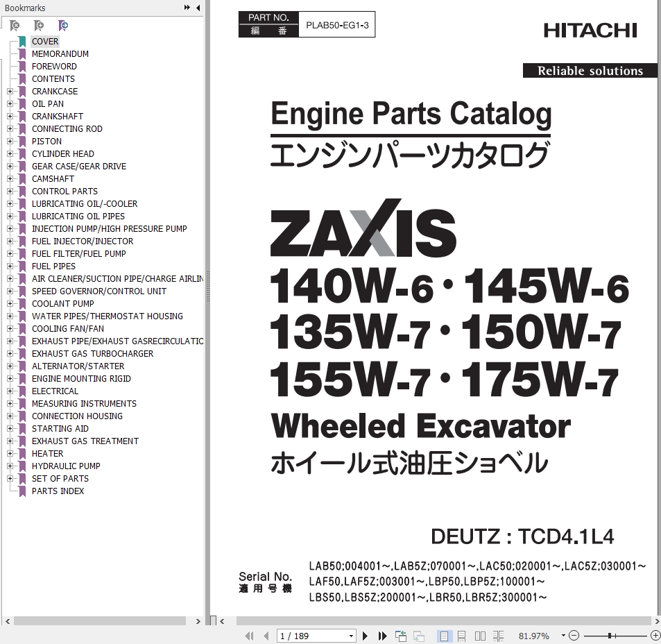Open the COOLING FAN/FAN bookmark
The image size is (661, 644).
coord(68,328)
